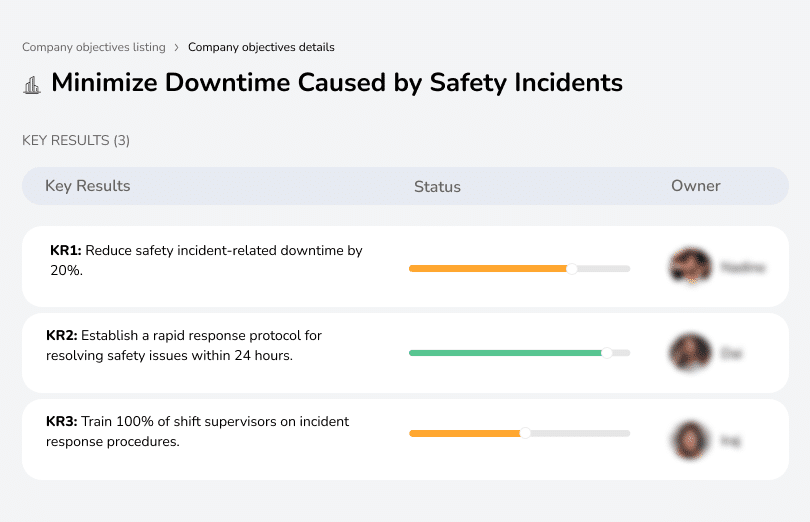Select the Minimize Downtime objective title
The height and width of the screenshot is (522, 810).
point(337,83)
